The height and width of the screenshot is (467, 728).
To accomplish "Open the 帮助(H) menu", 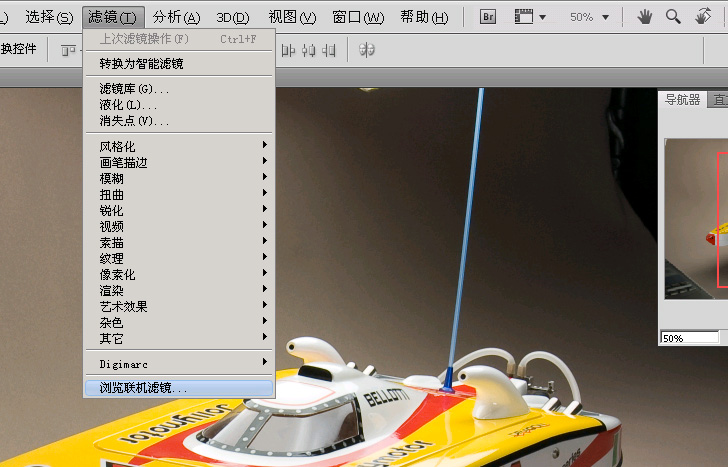I will coord(424,18).
